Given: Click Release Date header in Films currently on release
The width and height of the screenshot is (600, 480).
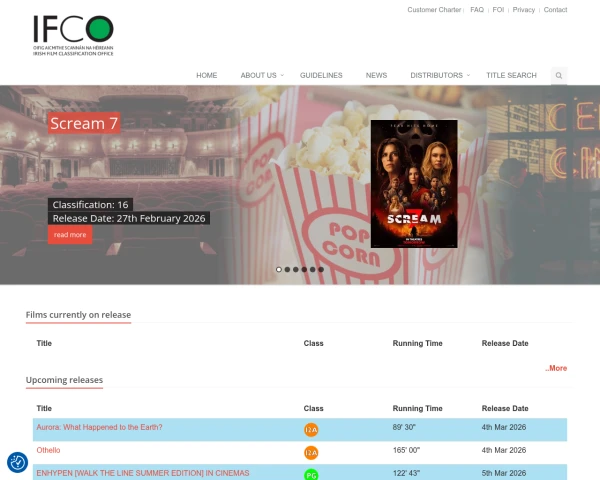Looking at the screenshot, I should 505,343.
